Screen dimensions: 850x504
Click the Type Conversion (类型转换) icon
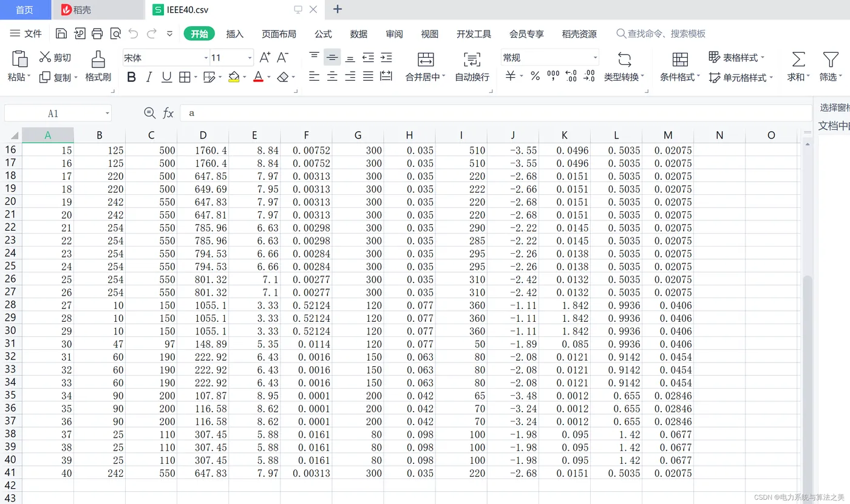(x=624, y=59)
